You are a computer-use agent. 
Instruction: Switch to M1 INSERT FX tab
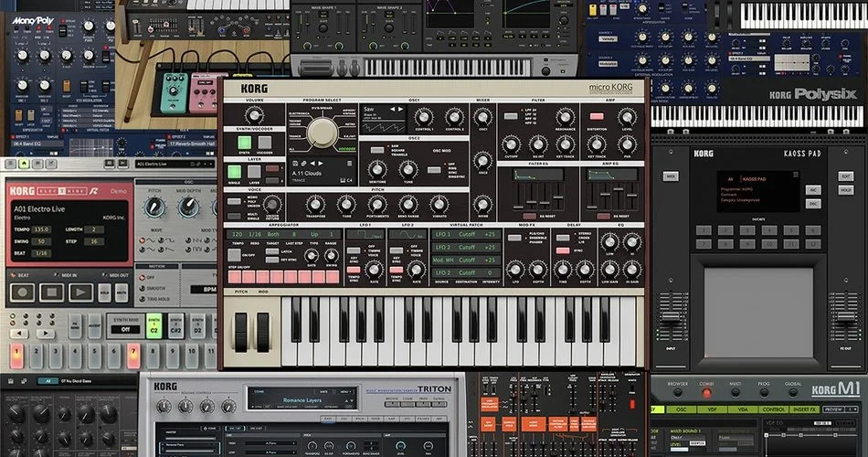point(804,409)
